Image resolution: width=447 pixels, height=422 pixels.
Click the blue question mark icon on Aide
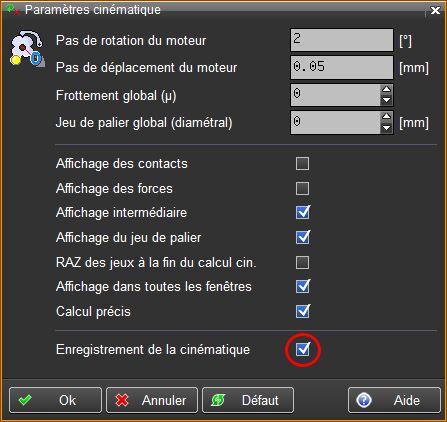tap(364, 400)
